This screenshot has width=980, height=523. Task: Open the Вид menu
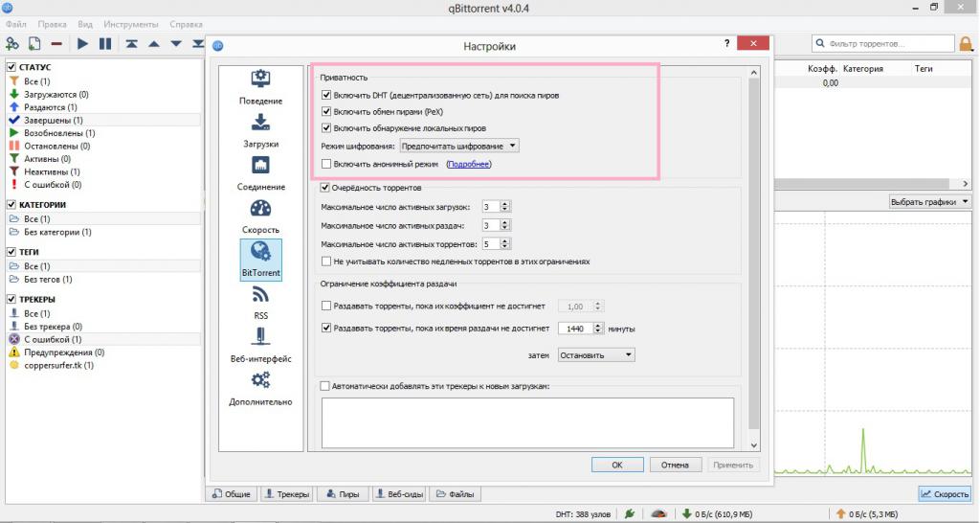pos(85,24)
